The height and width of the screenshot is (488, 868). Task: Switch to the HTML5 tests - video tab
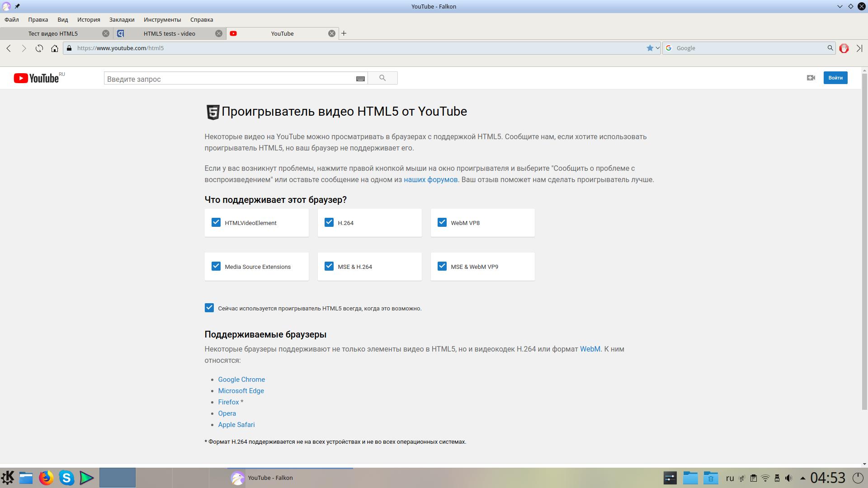169,33
